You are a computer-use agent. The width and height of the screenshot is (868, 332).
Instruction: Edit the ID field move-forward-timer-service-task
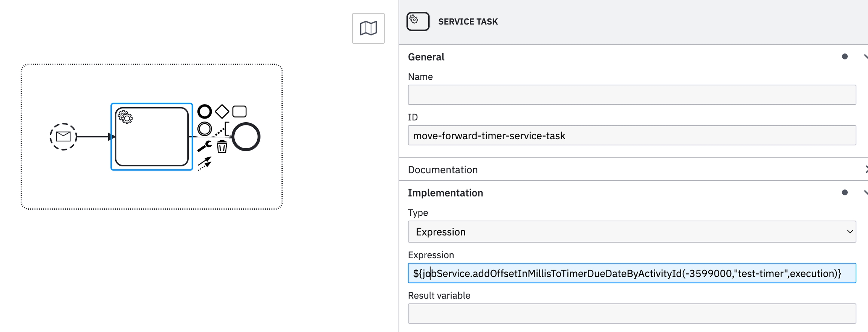click(x=632, y=136)
